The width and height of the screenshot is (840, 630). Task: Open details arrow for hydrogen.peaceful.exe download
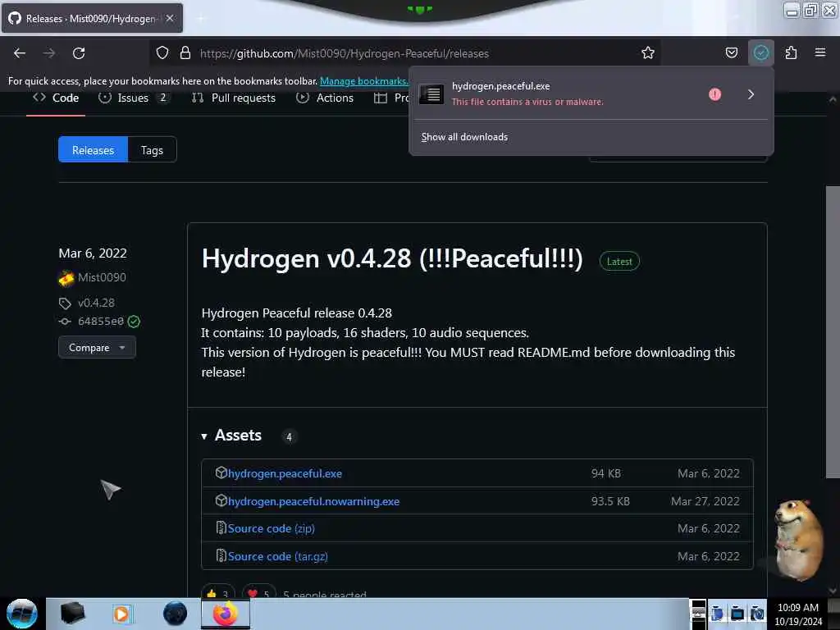(x=751, y=94)
